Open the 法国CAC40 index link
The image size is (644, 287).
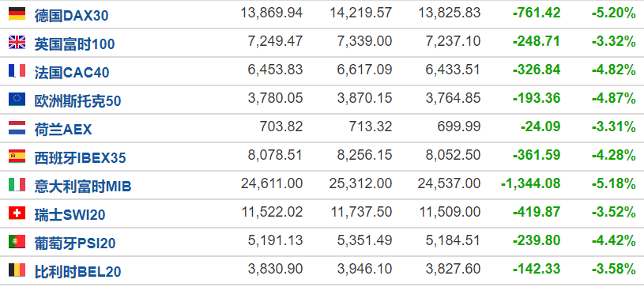pos(72,73)
